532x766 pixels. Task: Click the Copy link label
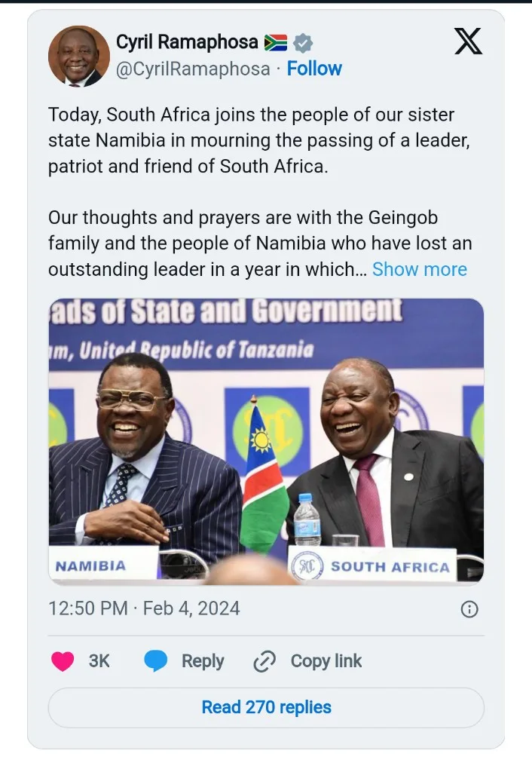(326, 661)
